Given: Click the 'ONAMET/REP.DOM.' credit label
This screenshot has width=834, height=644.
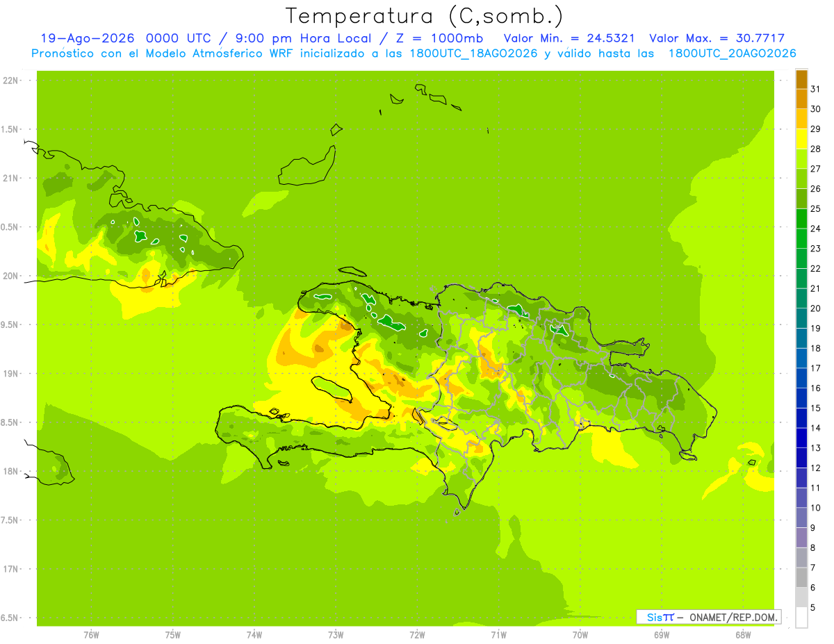Looking at the screenshot, I should pyautogui.click(x=733, y=617).
